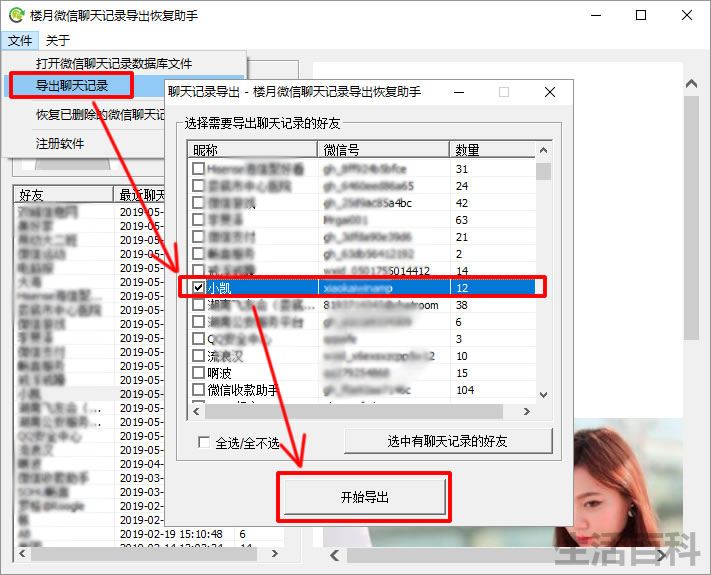Check the box for 啊波
This screenshot has width=711, height=575.
pos(198,373)
